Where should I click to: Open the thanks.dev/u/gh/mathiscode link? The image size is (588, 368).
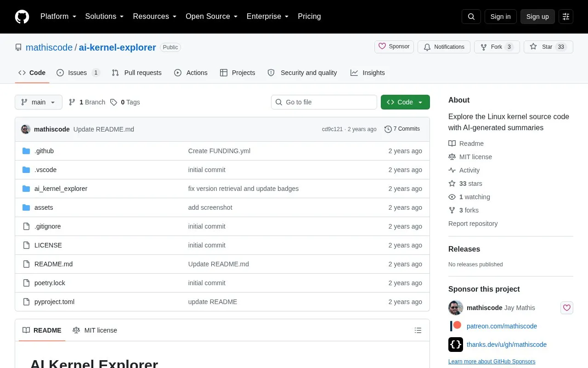pyautogui.click(x=507, y=345)
